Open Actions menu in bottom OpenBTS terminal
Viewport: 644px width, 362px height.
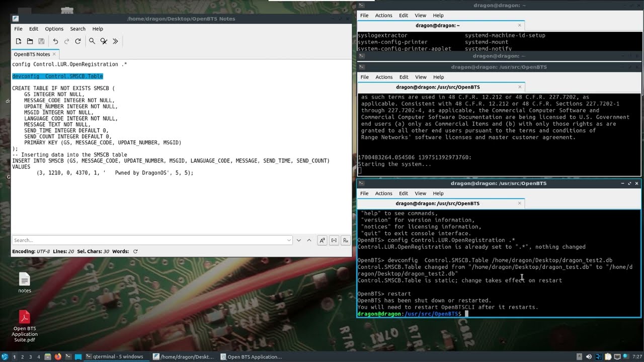(x=383, y=194)
